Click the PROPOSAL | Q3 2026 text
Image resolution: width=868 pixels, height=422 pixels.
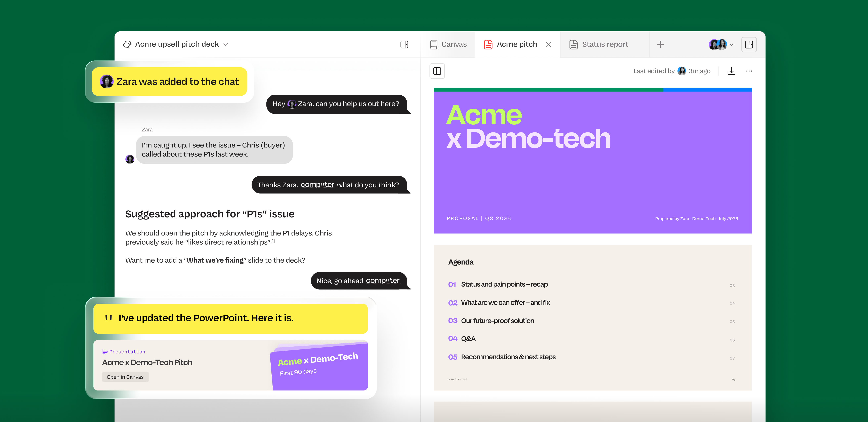(x=479, y=218)
